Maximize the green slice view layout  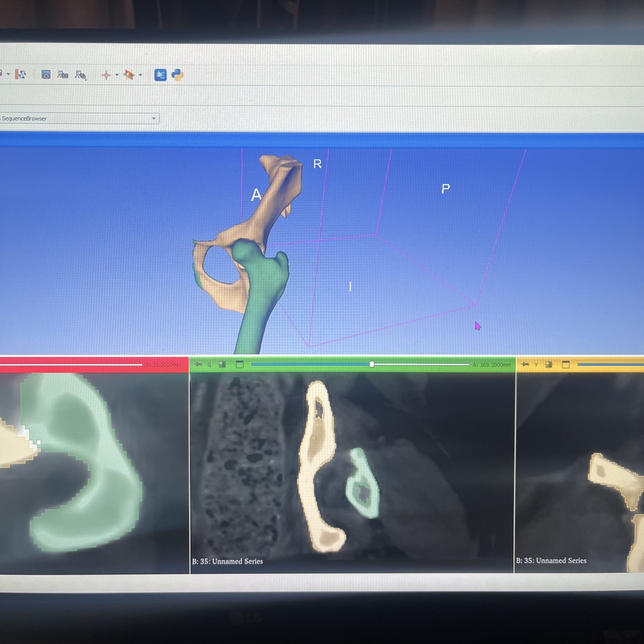(239, 365)
